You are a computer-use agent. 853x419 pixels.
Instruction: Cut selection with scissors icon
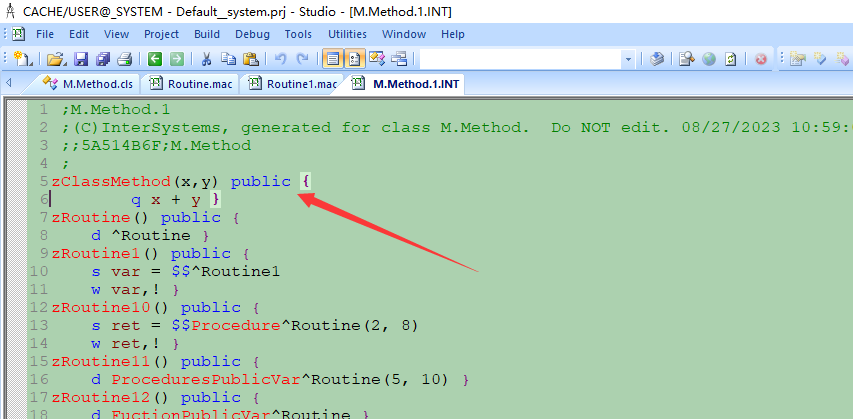click(206, 59)
